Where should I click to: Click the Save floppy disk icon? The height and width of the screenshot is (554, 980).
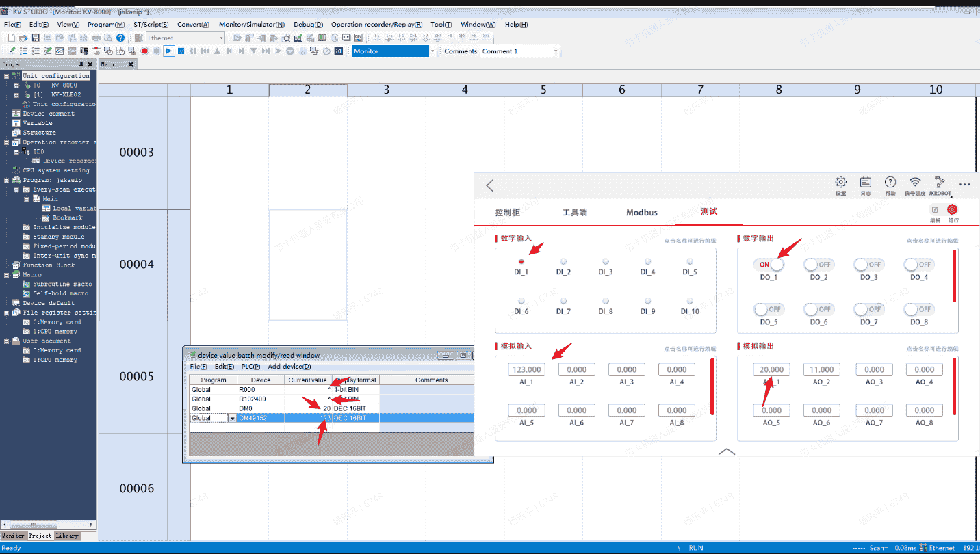36,38
